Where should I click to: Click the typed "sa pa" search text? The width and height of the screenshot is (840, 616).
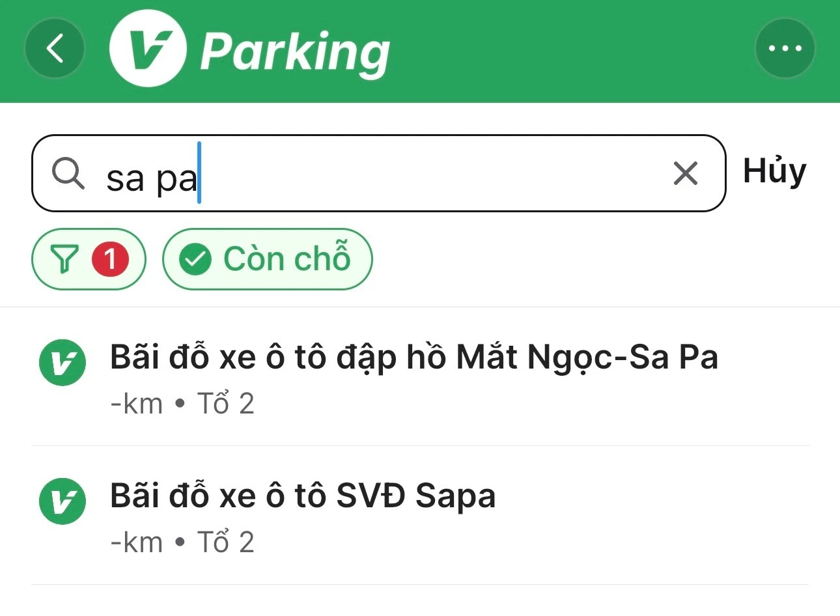151,177
